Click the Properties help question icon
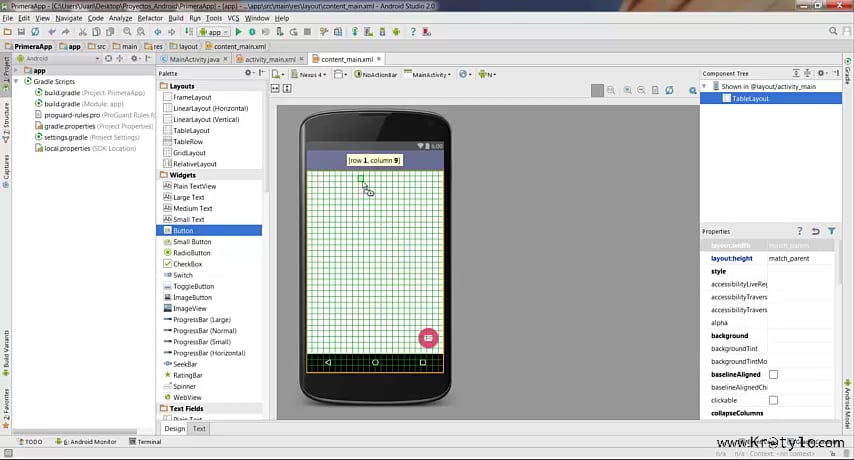The height and width of the screenshot is (460, 854). pyautogui.click(x=800, y=231)
